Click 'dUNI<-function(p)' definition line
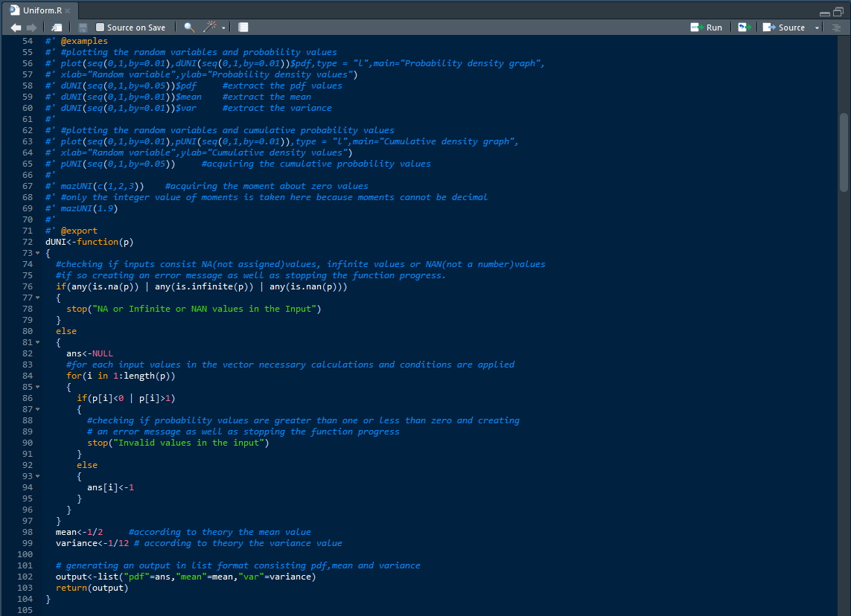The image size is (851, 616). coord(89,242)
